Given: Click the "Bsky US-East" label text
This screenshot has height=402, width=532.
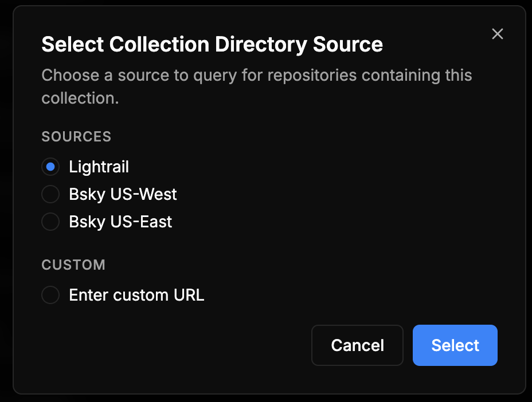Looking at the screenshot, I should coord(120,222).
